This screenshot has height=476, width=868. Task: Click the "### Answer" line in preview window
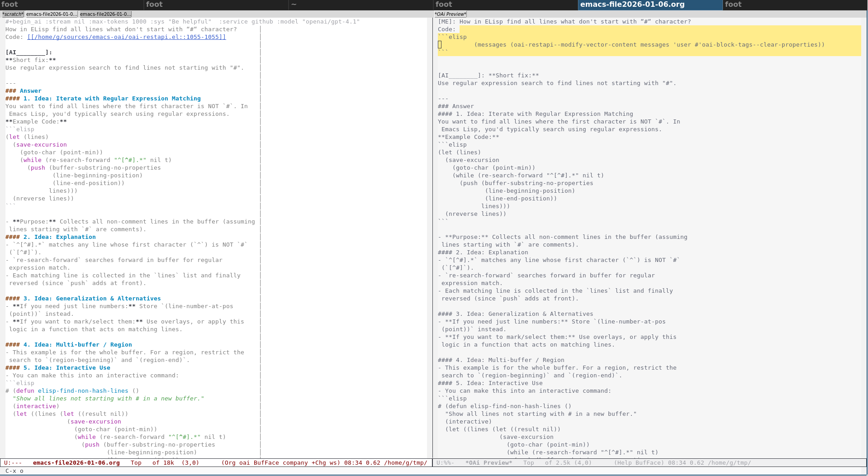(x=456, y=106)
